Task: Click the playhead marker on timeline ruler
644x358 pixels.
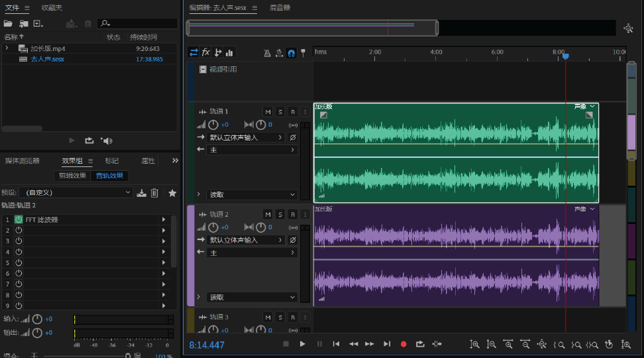Action: tap(566, 56)
